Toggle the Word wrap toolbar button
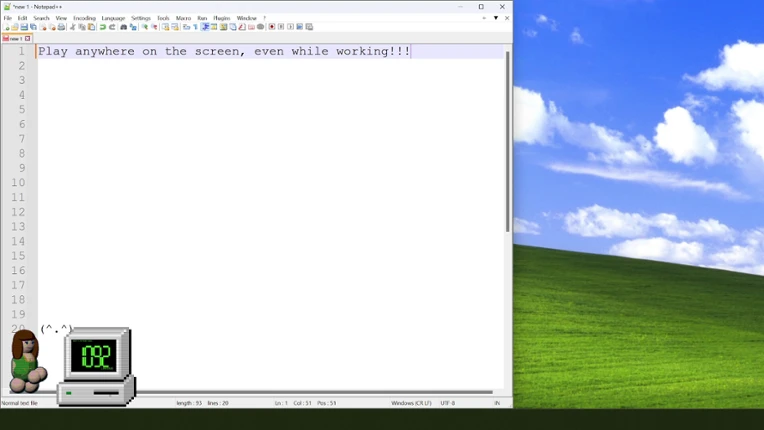The image size is (764, 430). (186, 27)
